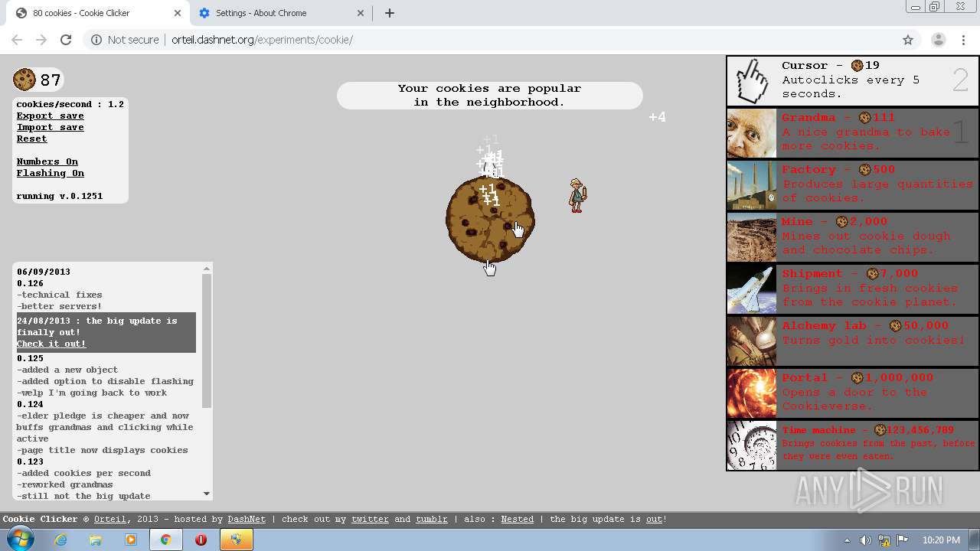The height and width of the screenshot is (551, 980).
Task: Launch Internet Explorer from taskbar
Action: point(60,540)
